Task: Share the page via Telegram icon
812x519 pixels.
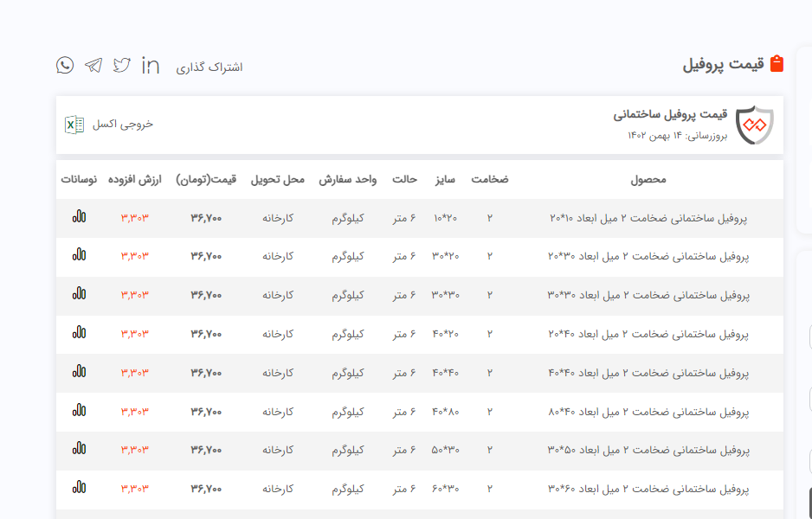Action: [93, 66]
